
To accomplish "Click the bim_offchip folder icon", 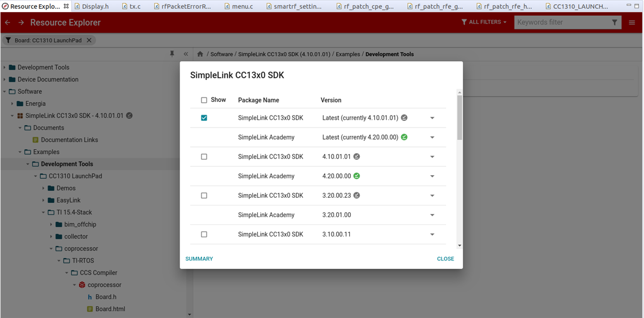I will point(59,224).
